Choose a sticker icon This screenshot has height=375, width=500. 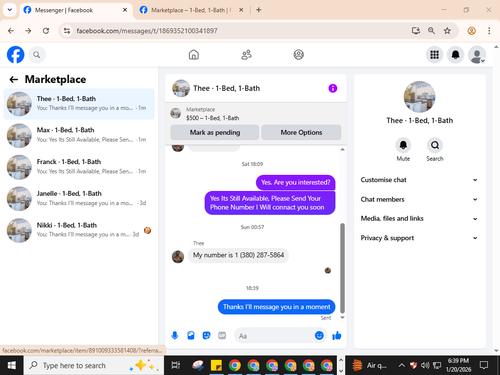coord(206,335)
